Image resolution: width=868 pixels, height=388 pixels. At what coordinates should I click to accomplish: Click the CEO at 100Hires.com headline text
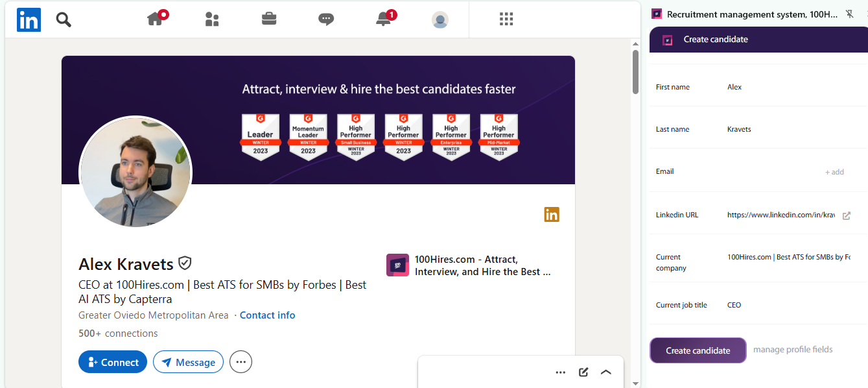pyautogui.click(x=222, y=292)
